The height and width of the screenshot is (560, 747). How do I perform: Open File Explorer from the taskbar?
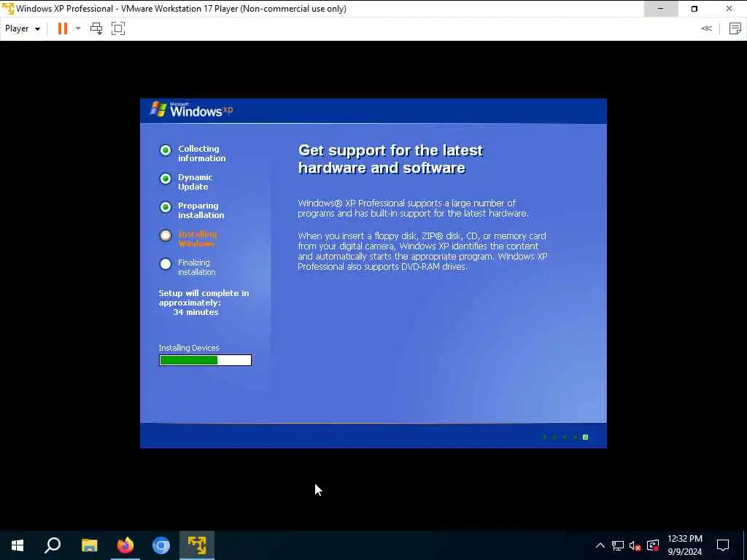[90, 545]
